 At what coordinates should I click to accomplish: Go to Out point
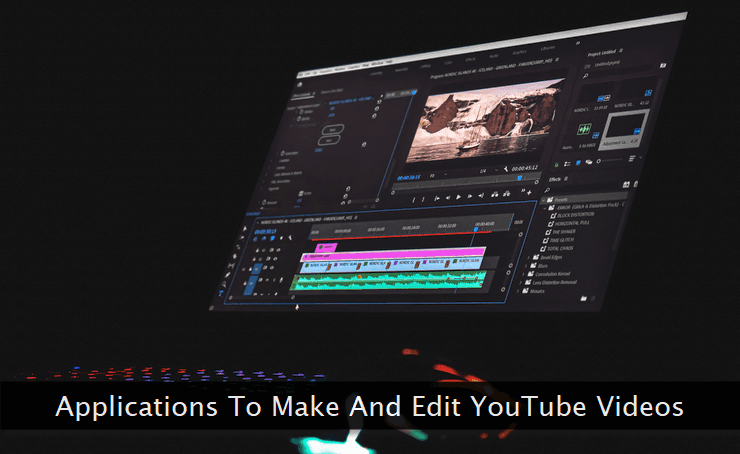point(481,195)
